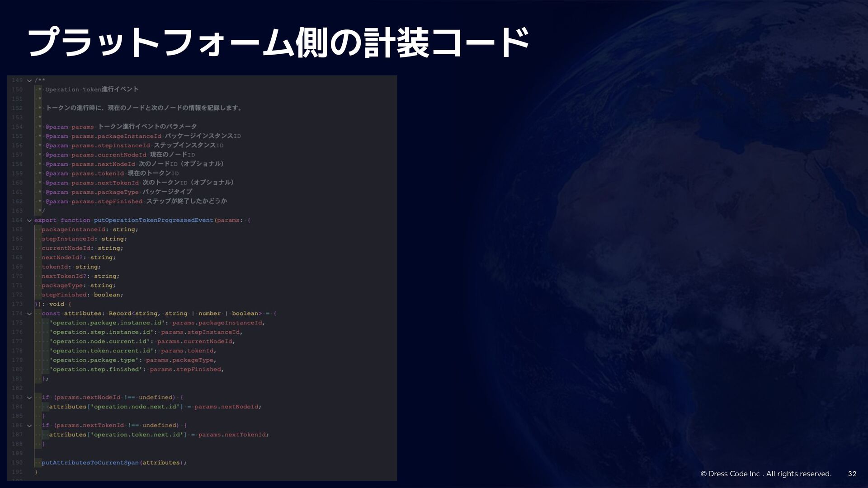Click line number 191 in gutter
Image resolution: width=868 pixels, height=488 pixels.
[x=17, y=472]
